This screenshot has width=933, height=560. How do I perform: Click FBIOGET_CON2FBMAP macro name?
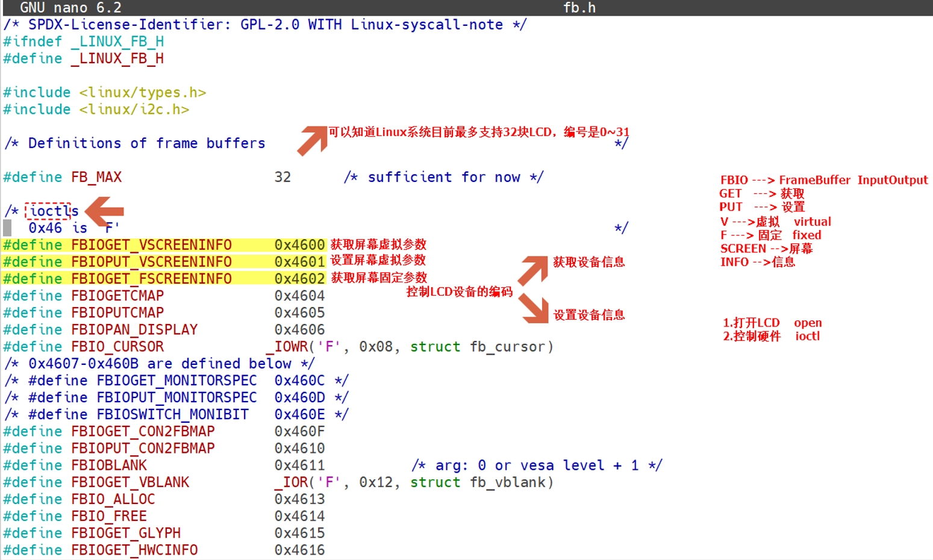coord(143,431)
